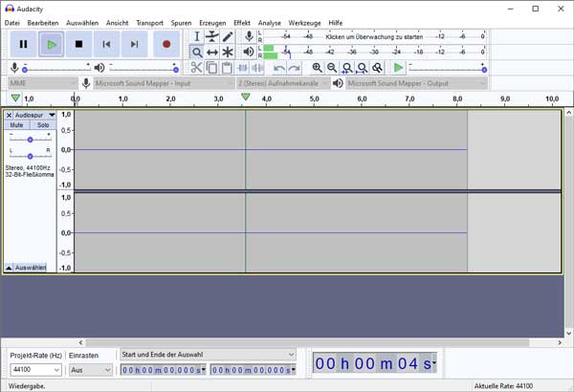This screenshot has width=574, height=392.
Task: Open the Einrasten Aus dropdown
Action: coord(91,370)
